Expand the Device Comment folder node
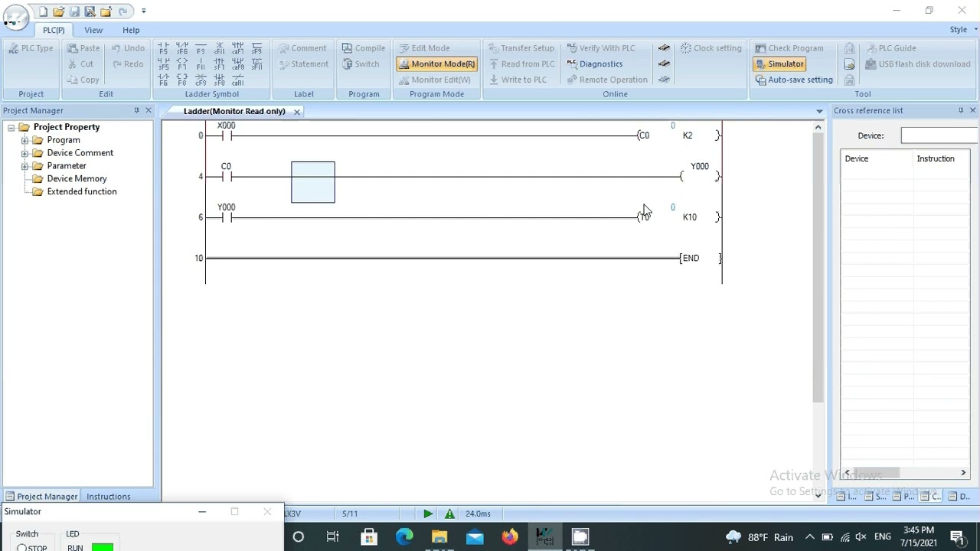 tap(24, 153)
